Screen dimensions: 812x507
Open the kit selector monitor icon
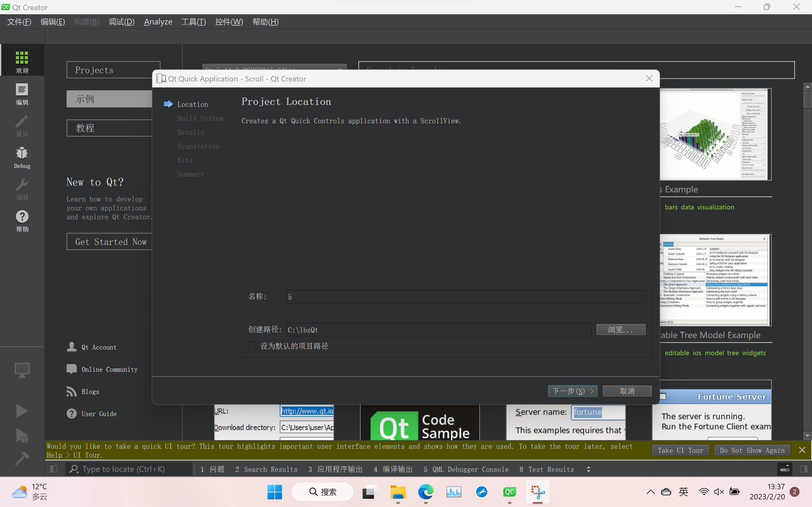click(22, 370)
